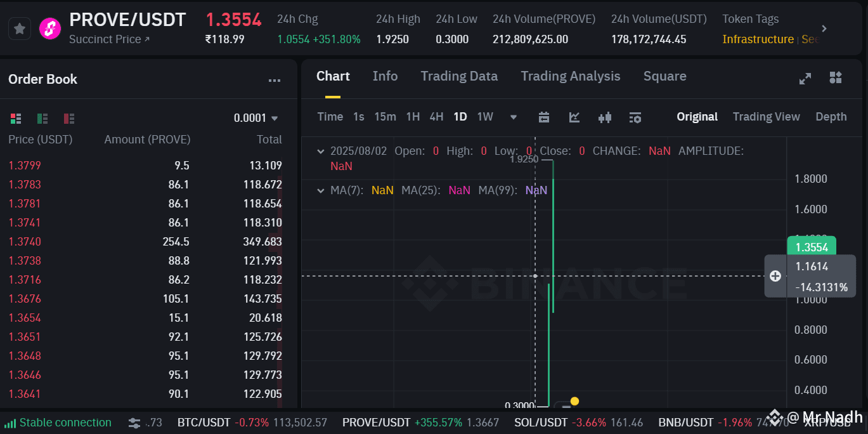Select the 1W chart interval
868x434 pixels.
pyautogui.click(x=485, y=117)
